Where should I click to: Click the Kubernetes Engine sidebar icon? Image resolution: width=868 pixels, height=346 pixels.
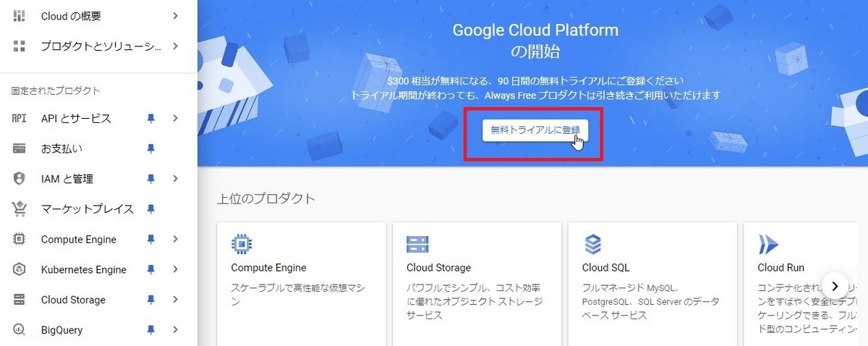(x=20, y=270)
